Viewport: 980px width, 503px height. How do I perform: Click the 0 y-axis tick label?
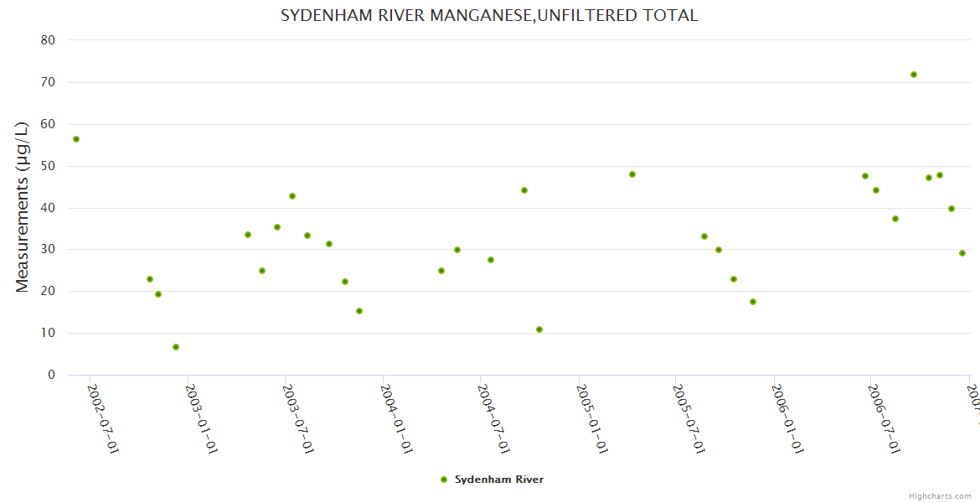51,375
